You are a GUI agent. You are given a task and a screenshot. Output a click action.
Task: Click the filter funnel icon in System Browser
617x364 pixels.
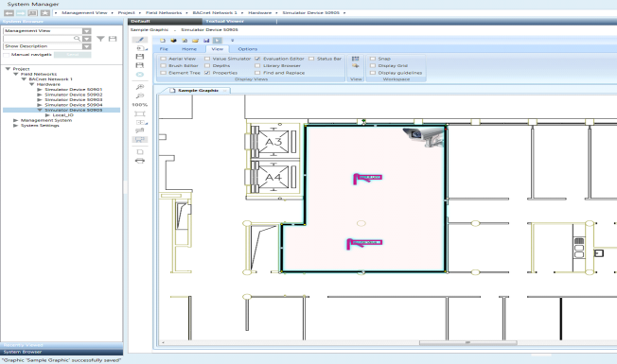click(x=100, y=39)
